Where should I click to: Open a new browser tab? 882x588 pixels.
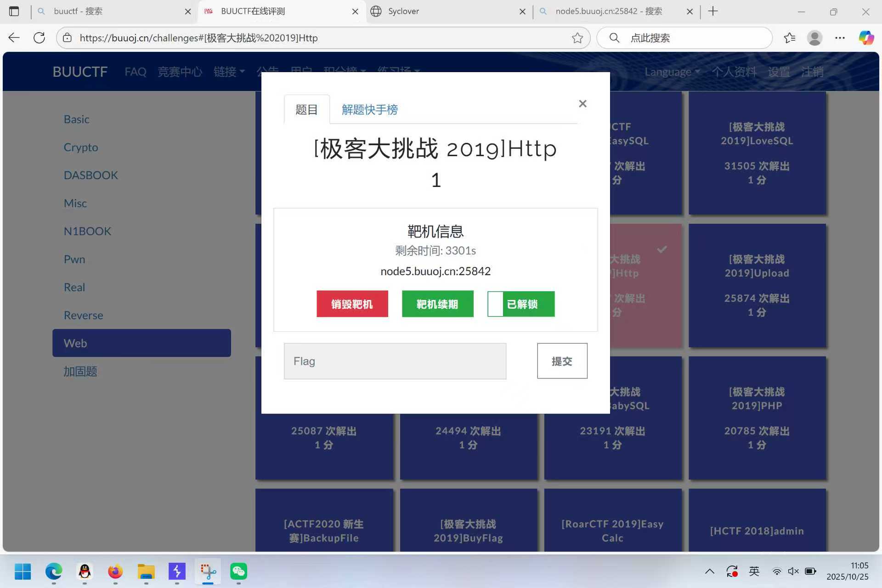(713, 11)
